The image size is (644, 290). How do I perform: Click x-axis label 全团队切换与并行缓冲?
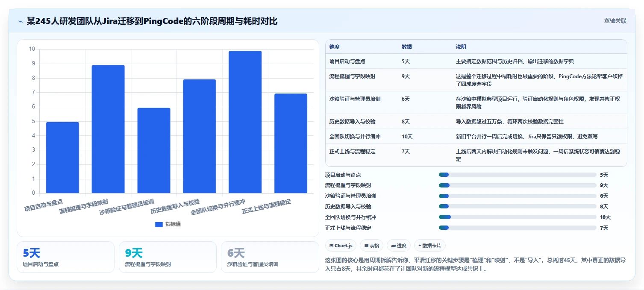click(x=218, y=208)
